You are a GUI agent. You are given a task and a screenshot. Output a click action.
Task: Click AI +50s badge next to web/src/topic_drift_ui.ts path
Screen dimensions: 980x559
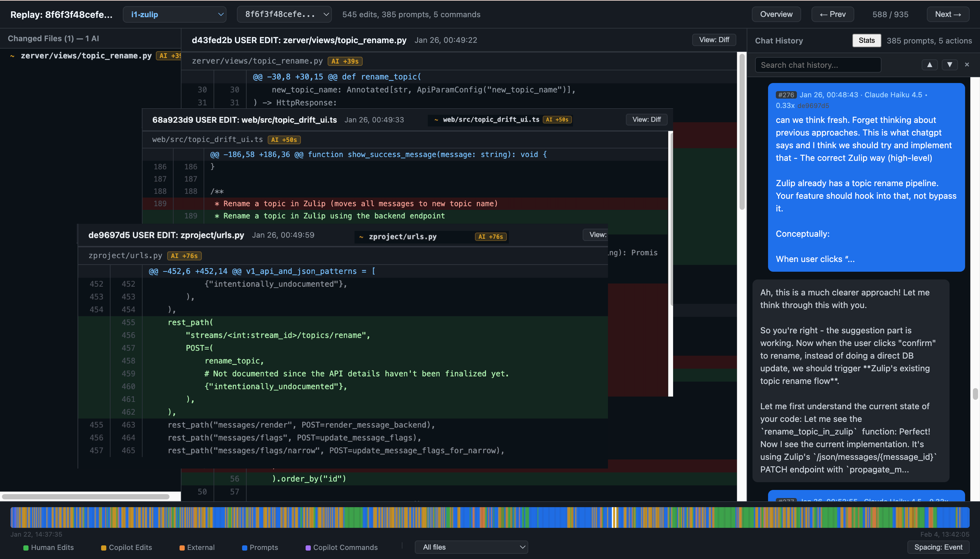[x=284, y=140]
